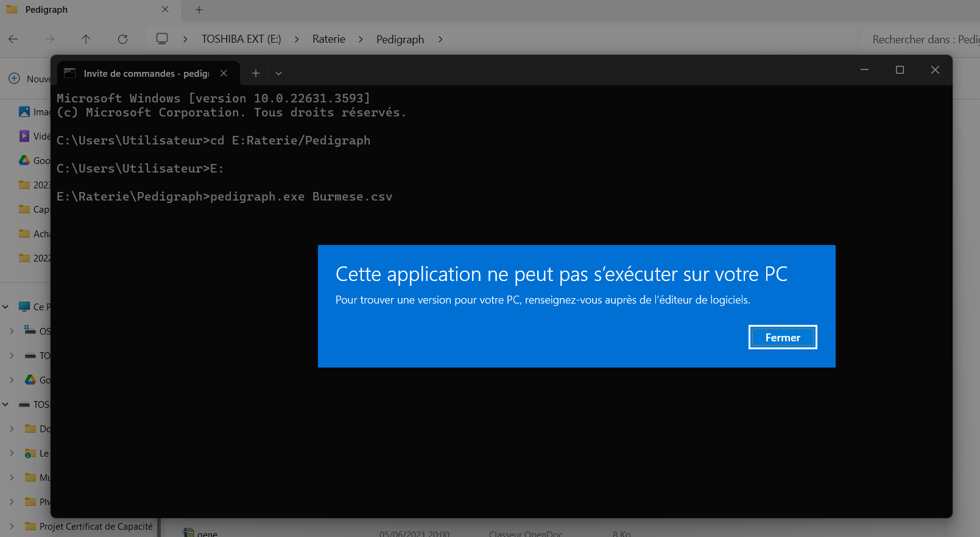Click the Pedigraph breadcrumb segment
The width and height of the screenshot is (980, 537).
pos(400,39)
